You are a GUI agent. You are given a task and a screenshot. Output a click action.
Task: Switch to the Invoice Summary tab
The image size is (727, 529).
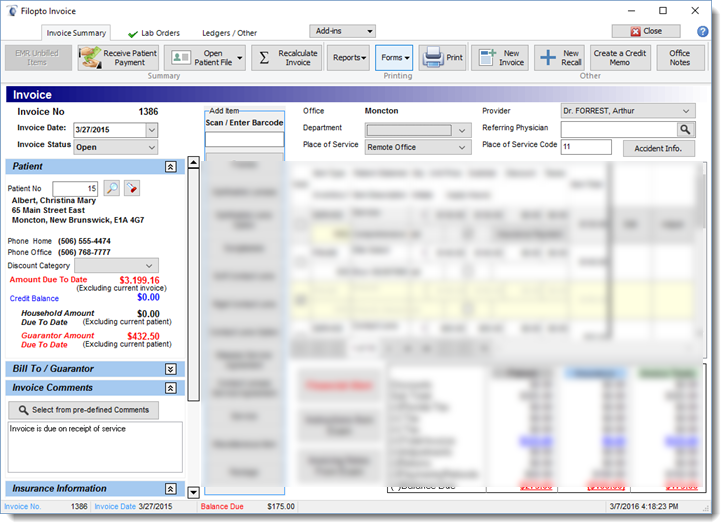point(76,33)
